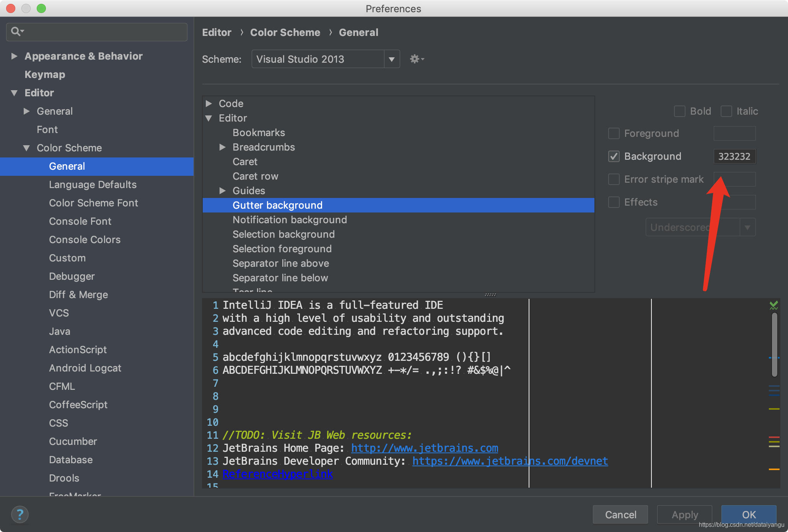Click the preview pane vertical scrollbar
The width and height of the screenshot is (788, 532).
click(774, 344)
